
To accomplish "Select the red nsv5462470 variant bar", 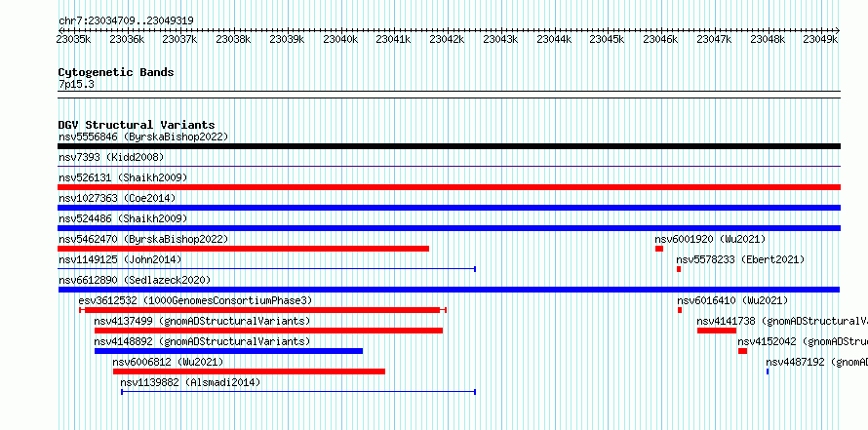I will (243, 249).
